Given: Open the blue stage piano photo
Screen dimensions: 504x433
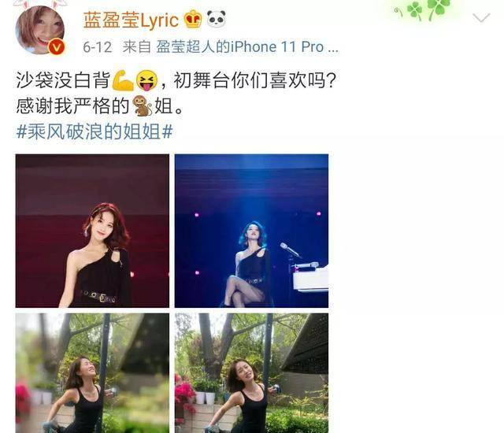Looking at the screenshot, I should (x=251, y=231).
